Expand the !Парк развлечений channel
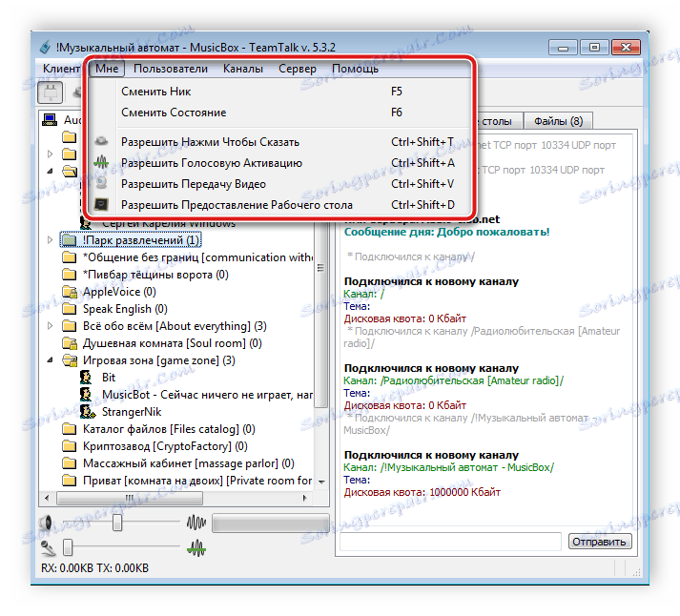680x616 pixels. click(50, 239)
